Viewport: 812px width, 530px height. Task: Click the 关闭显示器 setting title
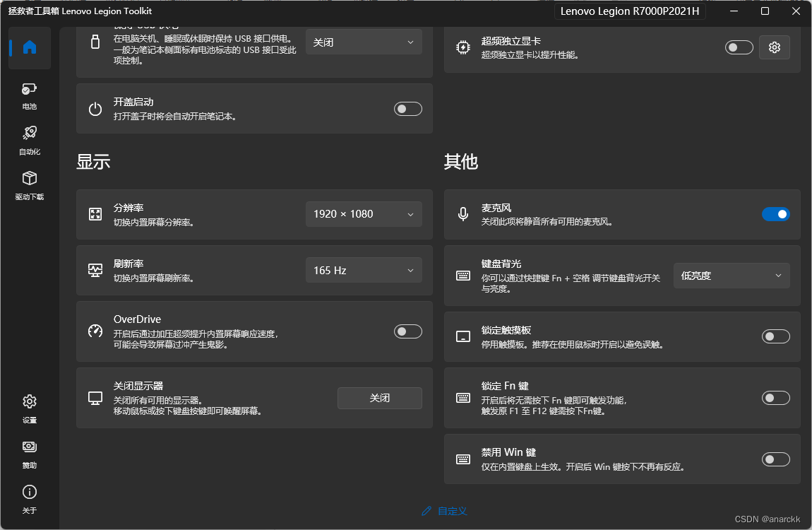point(138,386)
